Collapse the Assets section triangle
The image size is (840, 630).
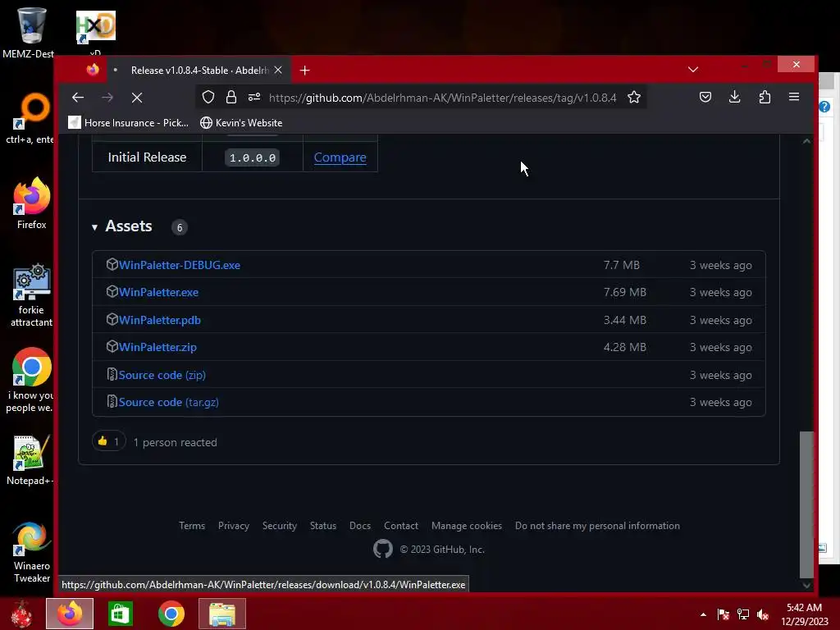(x=94, y=227)
